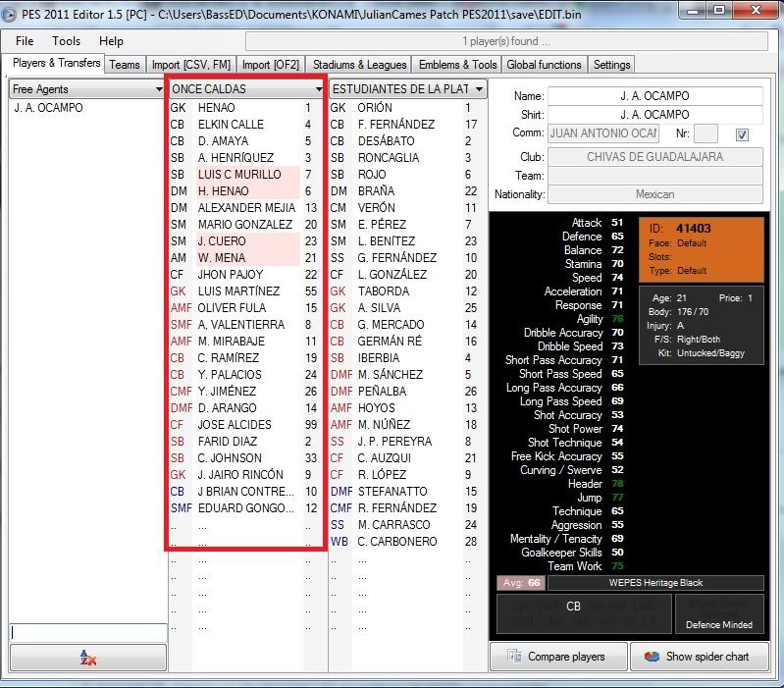The image size is (784, 688).
Task: Click the Shirt name input field
Action: click(x=655, y=115)
